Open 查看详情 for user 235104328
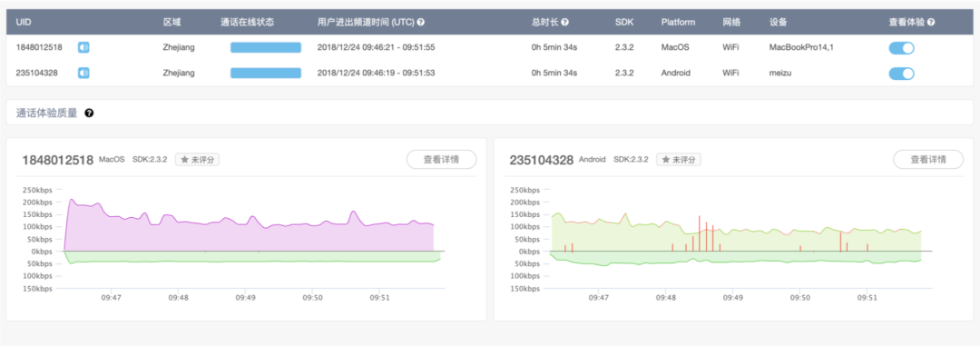 click(928, 160)
